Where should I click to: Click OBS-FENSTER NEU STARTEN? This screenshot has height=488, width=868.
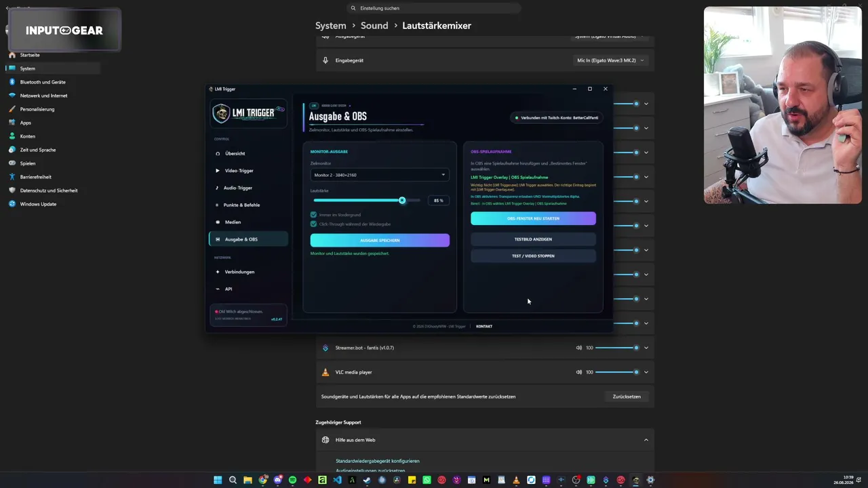(533, 218)
